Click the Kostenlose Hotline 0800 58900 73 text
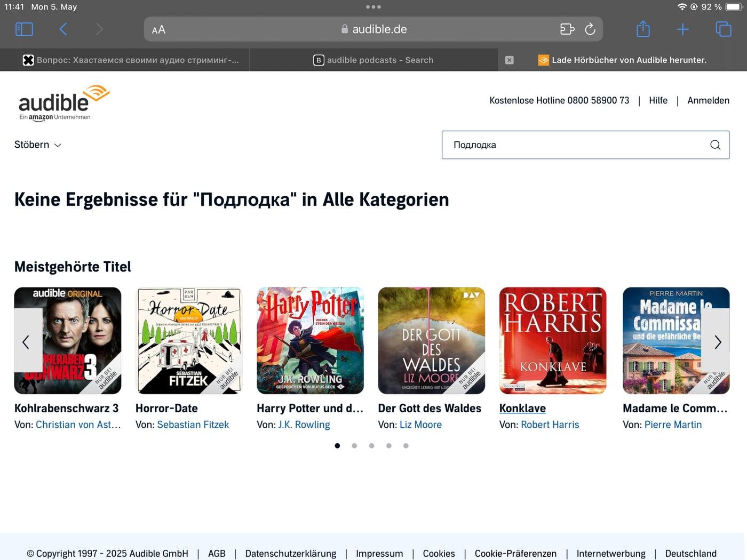747x560 pixels. (x=559, y=100)
